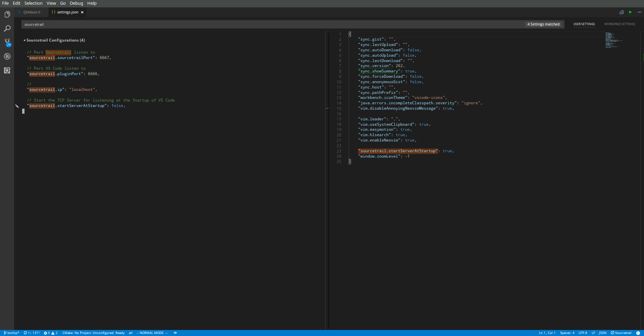Open the File menu

point(5,3)
